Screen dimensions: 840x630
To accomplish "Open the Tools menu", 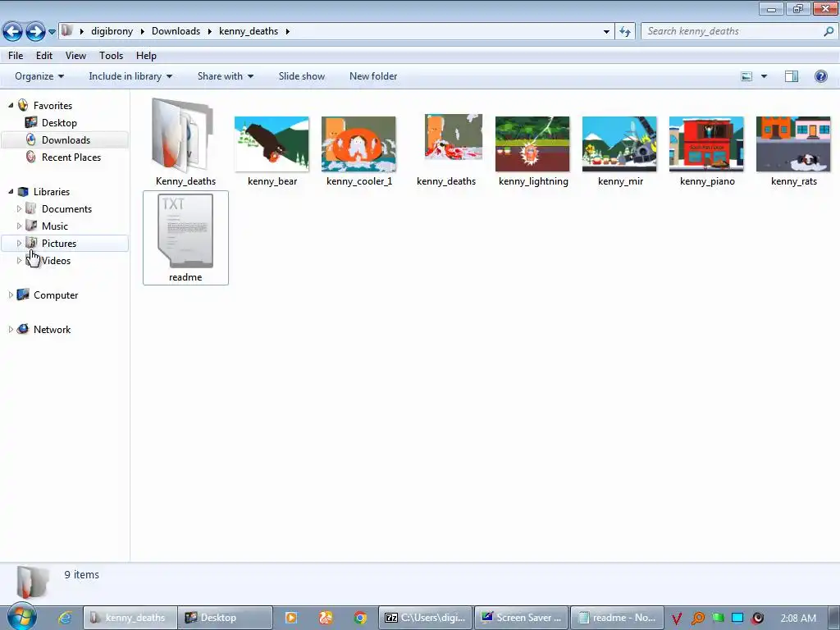I will pos(111,56).
